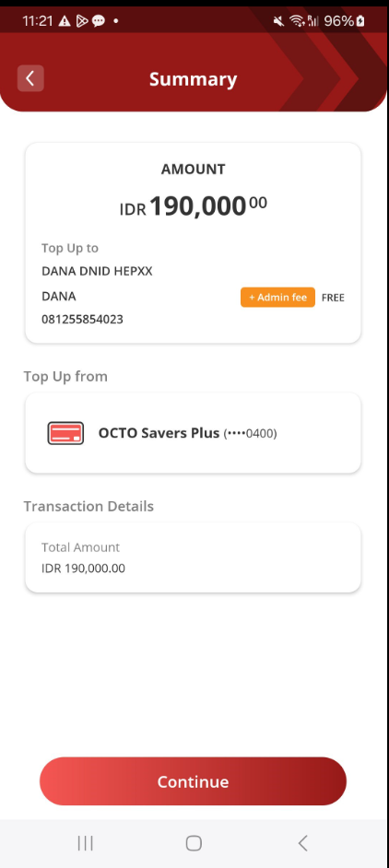The height and width of the screenshot is (868, 389).
Task: Tap the back arrow in the Summary header
Action: click(x=30, y=78)
